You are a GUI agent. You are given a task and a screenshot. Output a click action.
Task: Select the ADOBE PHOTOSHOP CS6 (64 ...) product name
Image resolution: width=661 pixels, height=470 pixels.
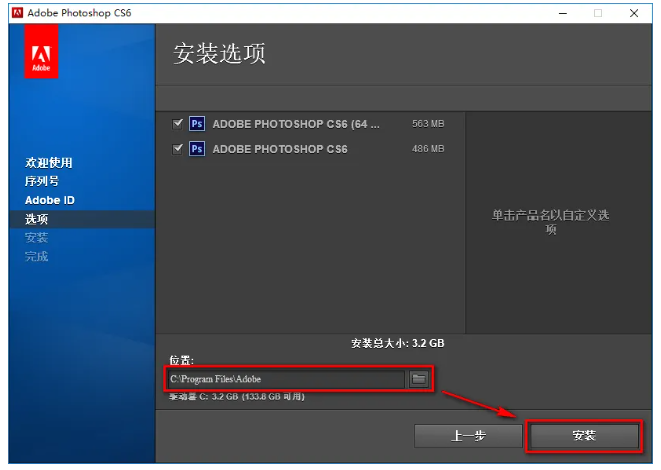tap(296, 124)
